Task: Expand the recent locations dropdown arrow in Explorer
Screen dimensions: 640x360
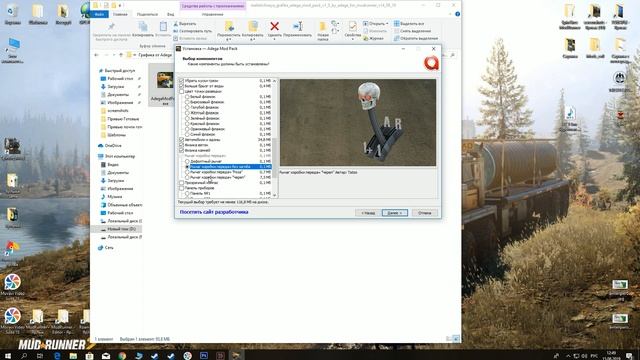Action: pos(113,55)
